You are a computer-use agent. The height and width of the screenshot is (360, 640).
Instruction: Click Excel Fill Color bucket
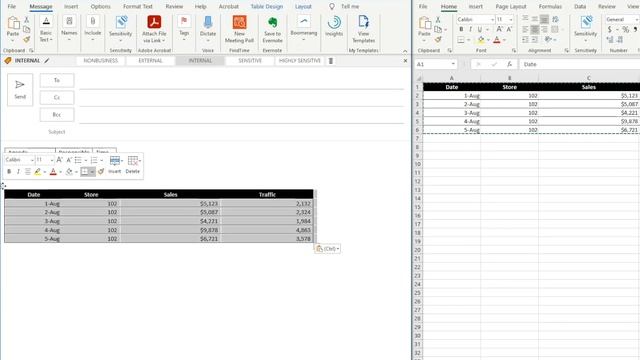point(481,40)
